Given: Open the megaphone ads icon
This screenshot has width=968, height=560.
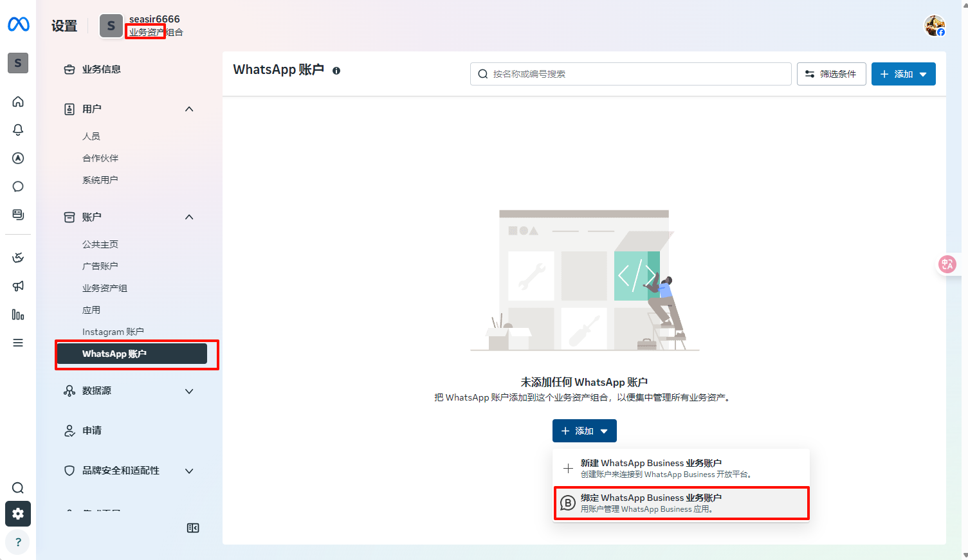Looking at the screenshot, I should coord(18,286).
